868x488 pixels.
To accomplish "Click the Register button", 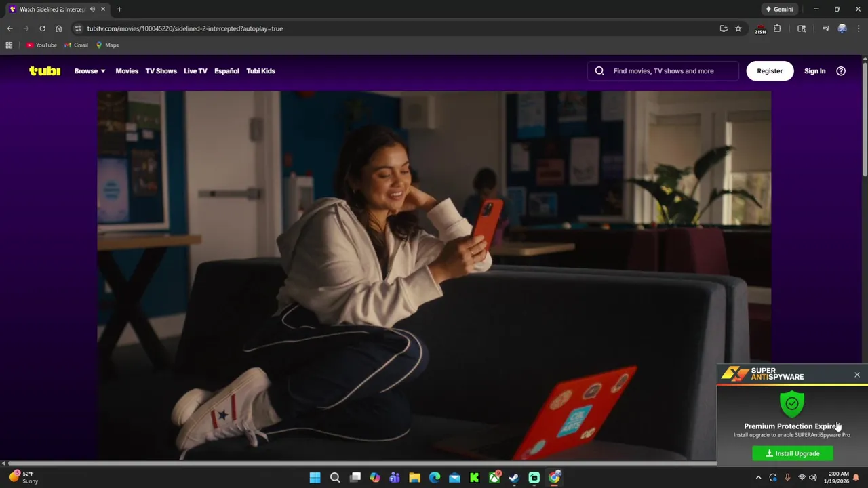I will (770, 70).
